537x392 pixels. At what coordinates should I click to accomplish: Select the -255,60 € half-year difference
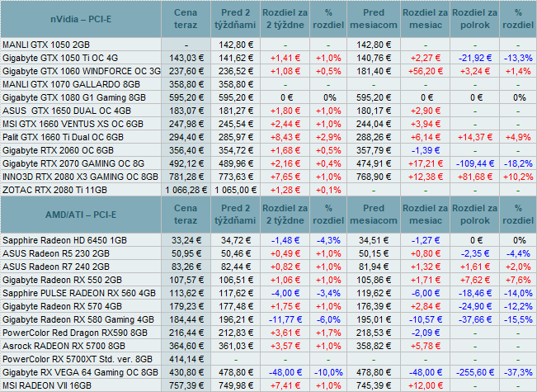475,372
